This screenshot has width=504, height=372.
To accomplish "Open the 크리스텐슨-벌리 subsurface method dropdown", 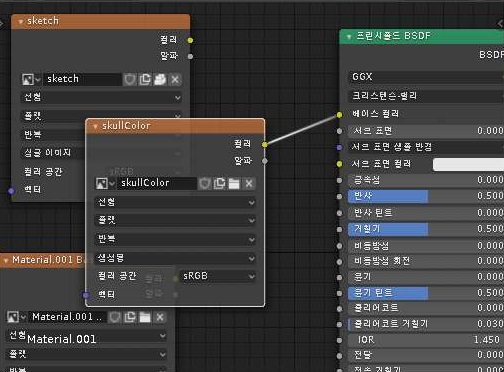I will pyautogui.click(x=426, y=96).
